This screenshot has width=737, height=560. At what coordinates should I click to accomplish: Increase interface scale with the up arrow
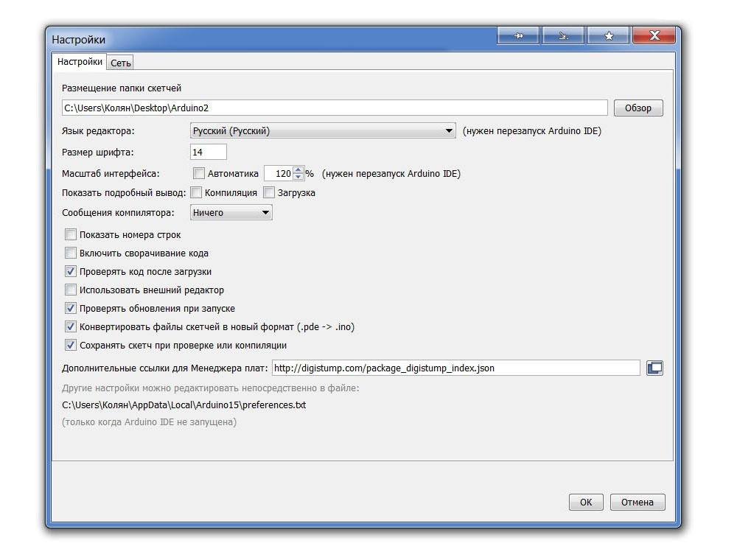tap(298, 170)
